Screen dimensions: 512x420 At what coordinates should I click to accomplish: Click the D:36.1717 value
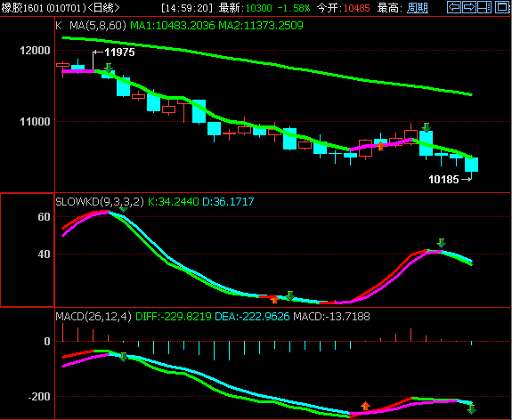click(228, 201)
